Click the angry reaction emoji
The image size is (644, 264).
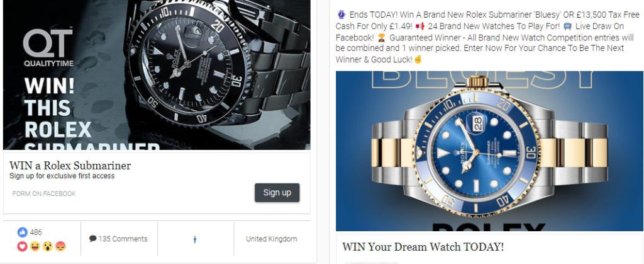[60, 246]
